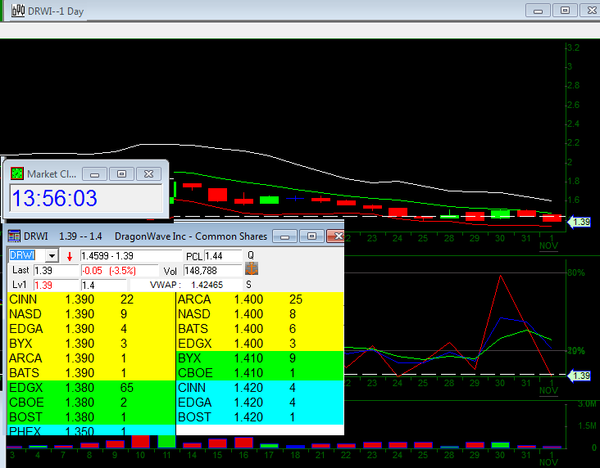The height and width of the screenshot is (468, 600).
Task: Select the EDGX 1.380 bid with size 65
Action: 90,386
